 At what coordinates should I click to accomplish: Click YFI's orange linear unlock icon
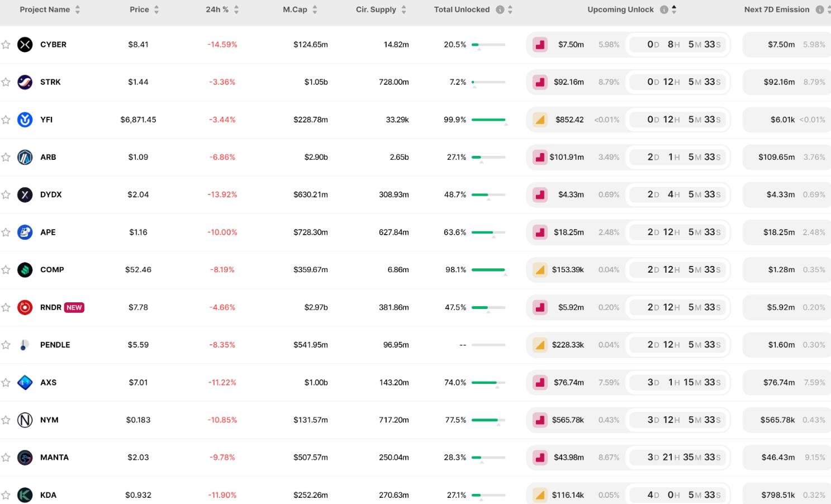(x=540, y=120)
